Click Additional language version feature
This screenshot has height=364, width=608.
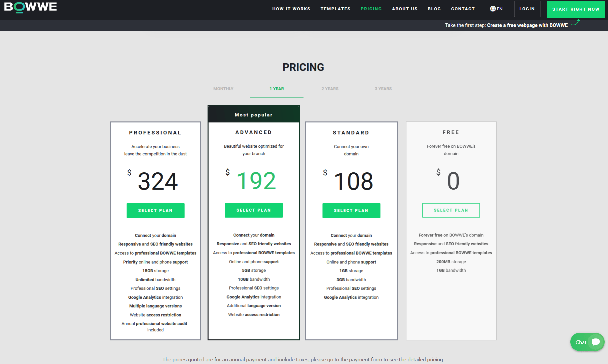[254, 306]
